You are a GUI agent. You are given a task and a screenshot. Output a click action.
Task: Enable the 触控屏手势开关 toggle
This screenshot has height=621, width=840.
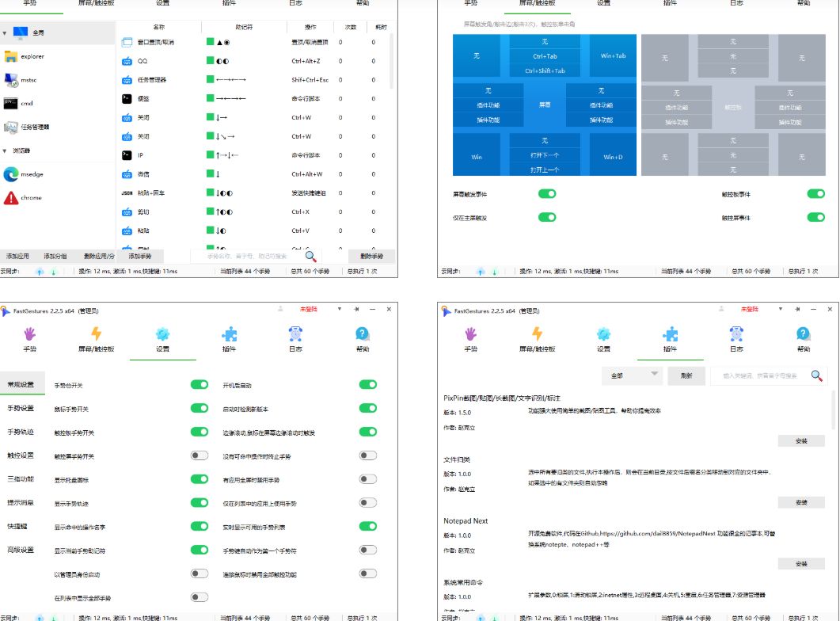[x=199, y=455]
